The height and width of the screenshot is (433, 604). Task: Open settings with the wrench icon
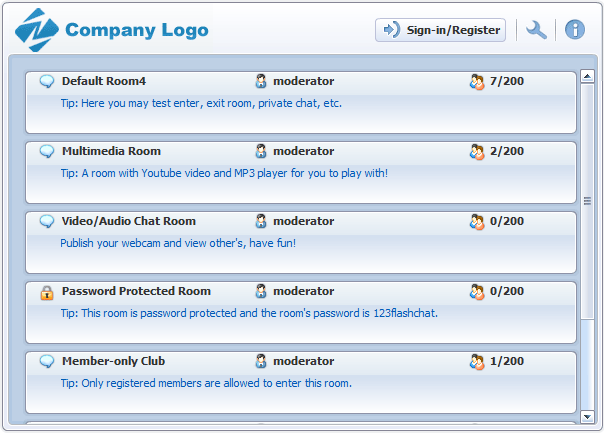coord(537,30)
